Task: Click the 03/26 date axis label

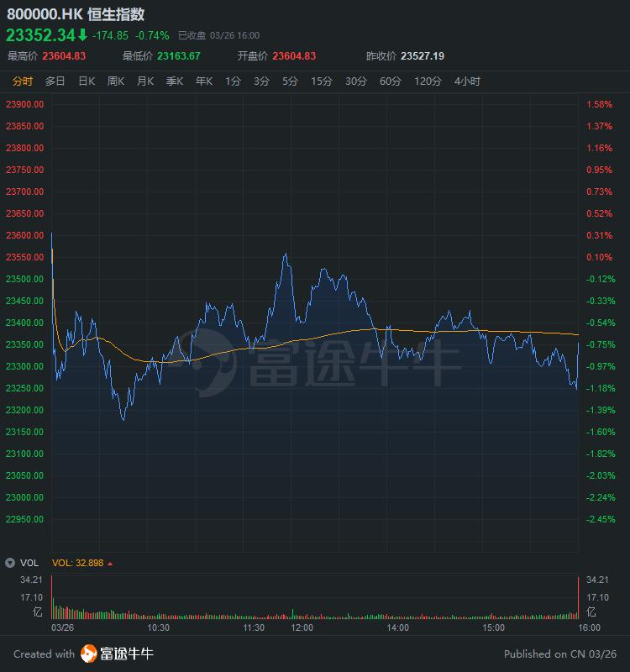Action: point(62,627)
